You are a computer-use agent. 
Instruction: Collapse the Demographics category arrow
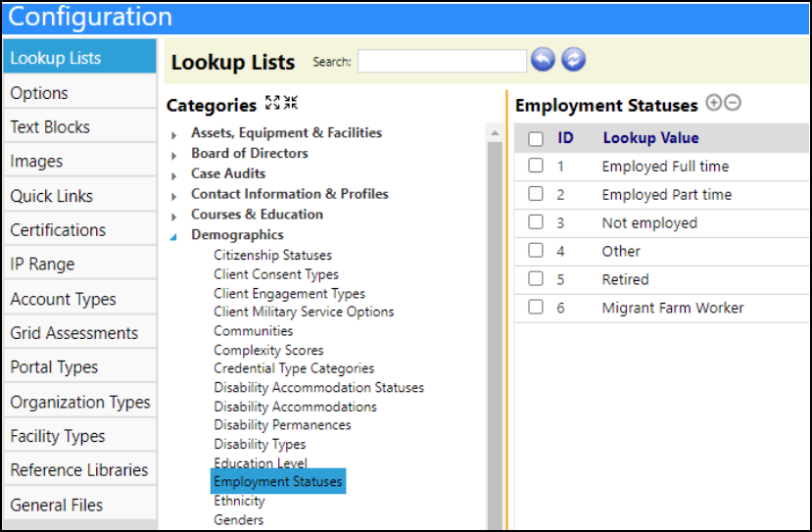pos(173,237)
